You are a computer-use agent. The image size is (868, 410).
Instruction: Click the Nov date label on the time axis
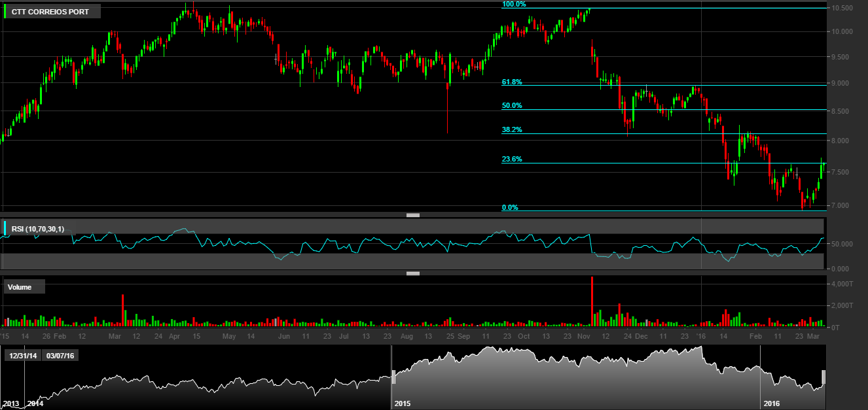[583, 336]
